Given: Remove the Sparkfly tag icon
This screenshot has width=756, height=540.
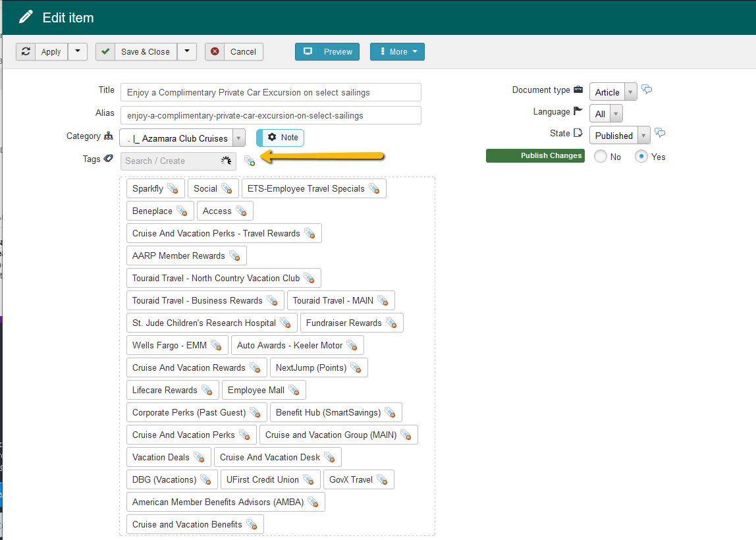Looking at the screenshot, I should [173, 188].
